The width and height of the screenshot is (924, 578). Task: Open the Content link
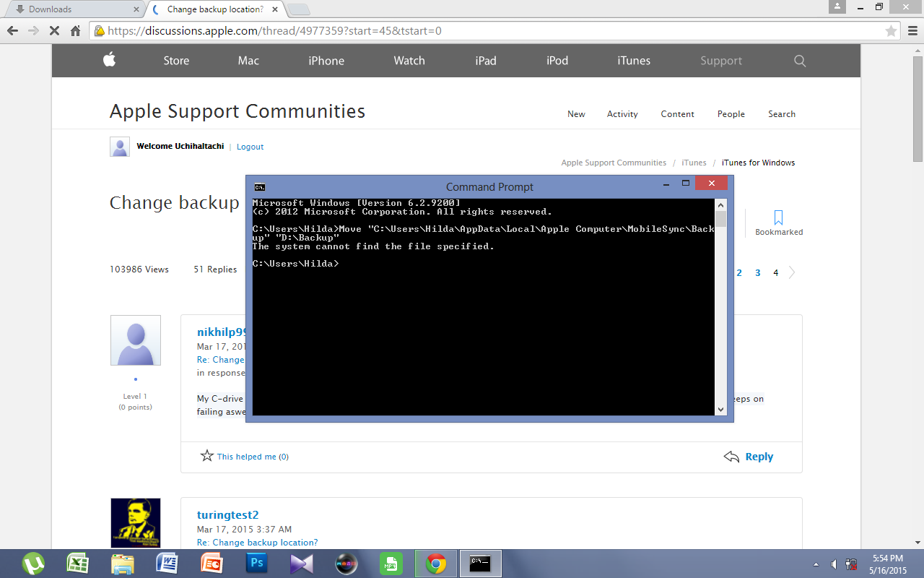[677, 114]
